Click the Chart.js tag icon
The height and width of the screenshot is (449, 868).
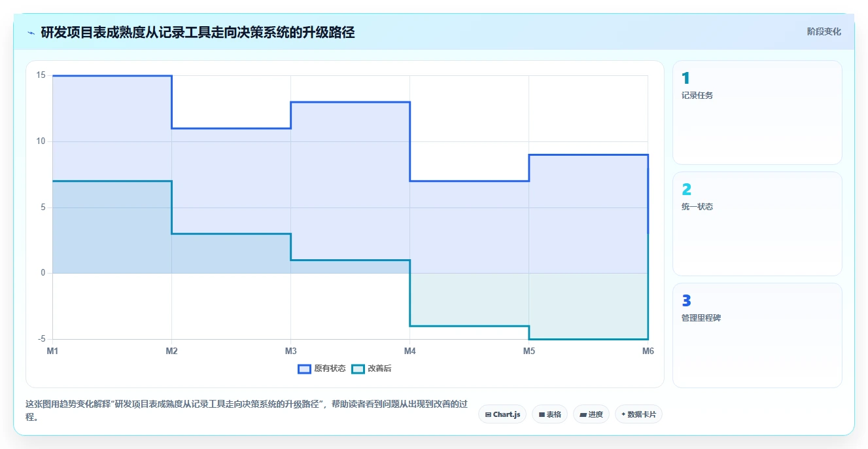click(488, 414)
